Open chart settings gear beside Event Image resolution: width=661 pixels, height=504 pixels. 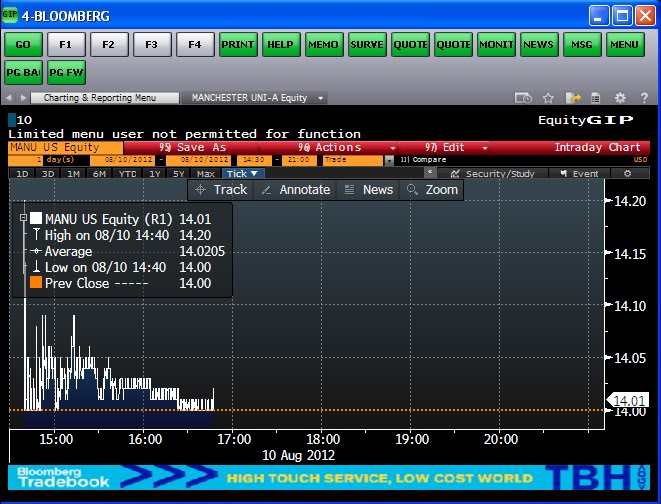point(628,174)
